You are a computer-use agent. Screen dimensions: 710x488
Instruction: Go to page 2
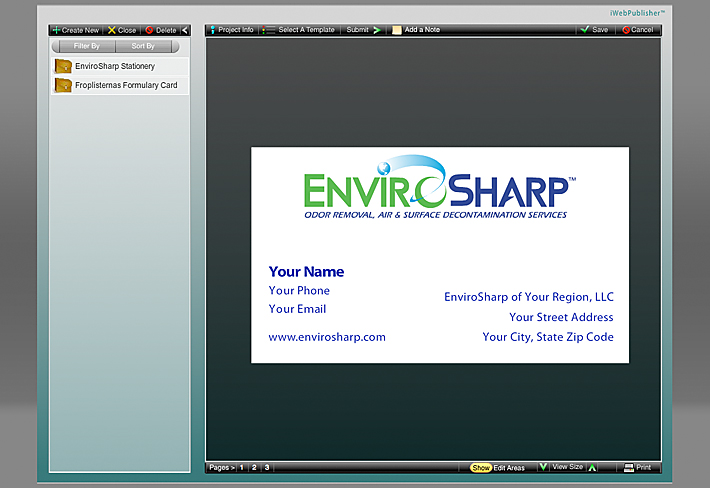click(254, 468)
